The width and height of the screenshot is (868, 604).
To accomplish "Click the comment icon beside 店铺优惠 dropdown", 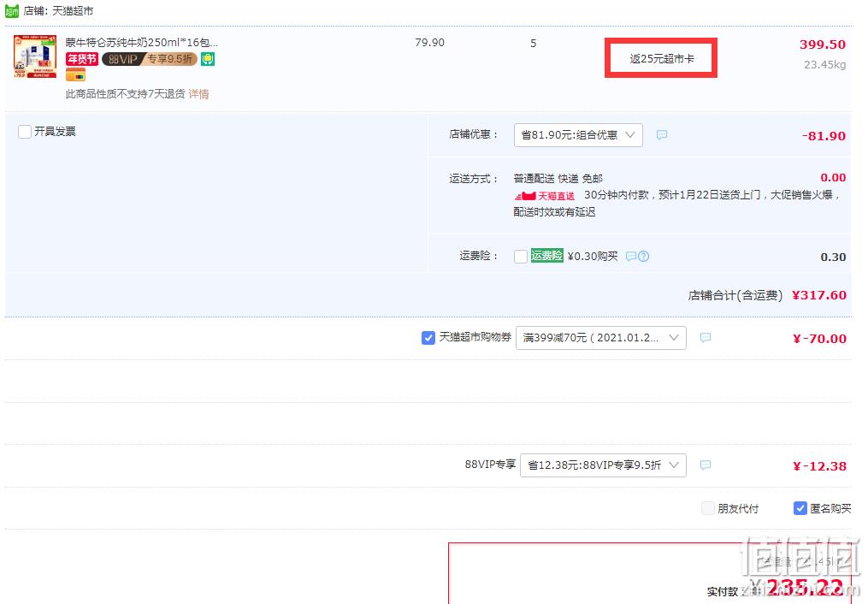I will 662,134.
